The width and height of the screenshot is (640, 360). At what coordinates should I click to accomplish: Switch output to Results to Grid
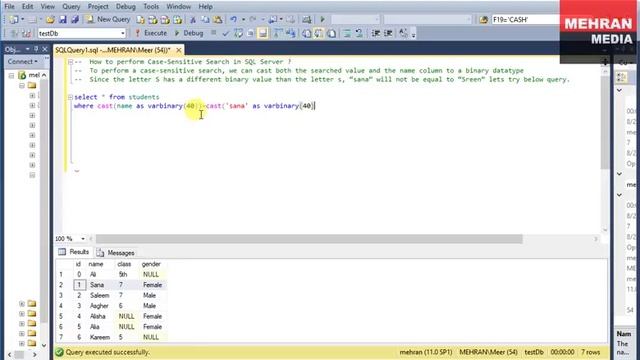pyautogui.click(x=319, y=33)
